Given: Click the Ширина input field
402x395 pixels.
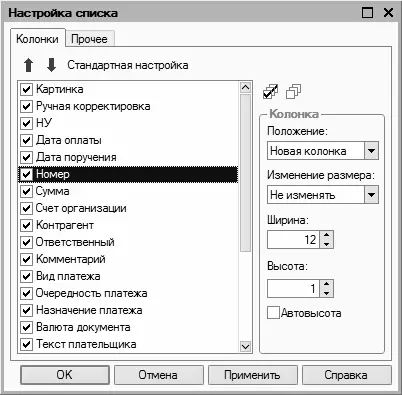Looking at the screenshot, I should (x=294, y=239).
